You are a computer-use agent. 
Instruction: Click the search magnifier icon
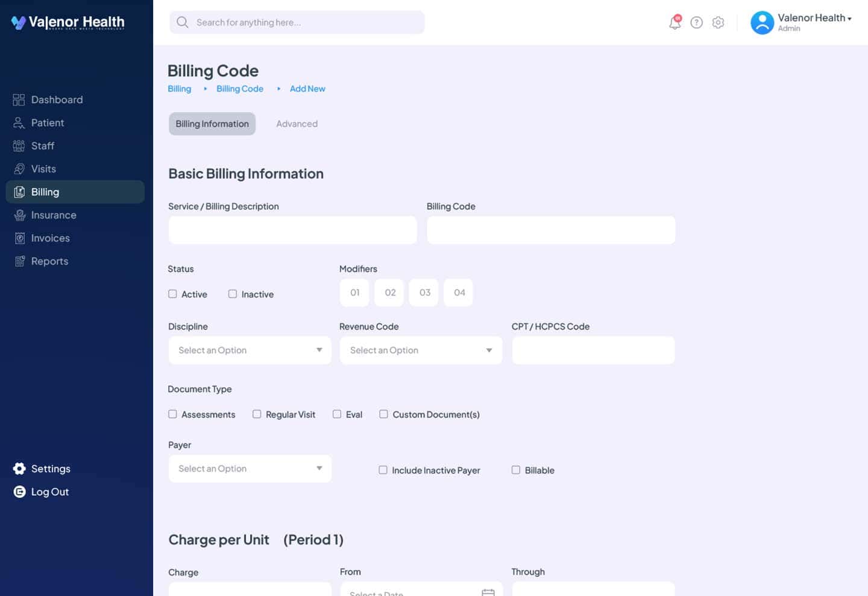coord(182,22)
